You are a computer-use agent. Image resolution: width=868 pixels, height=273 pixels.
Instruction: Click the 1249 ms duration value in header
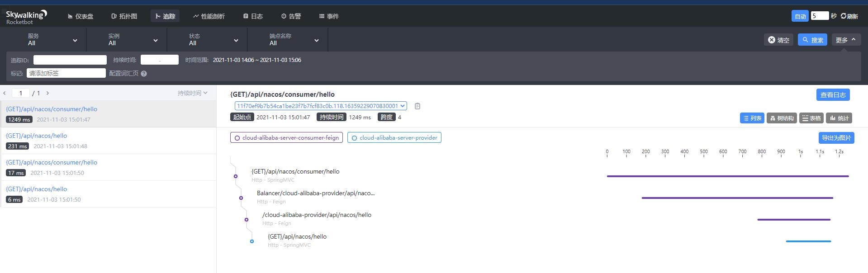360,117
